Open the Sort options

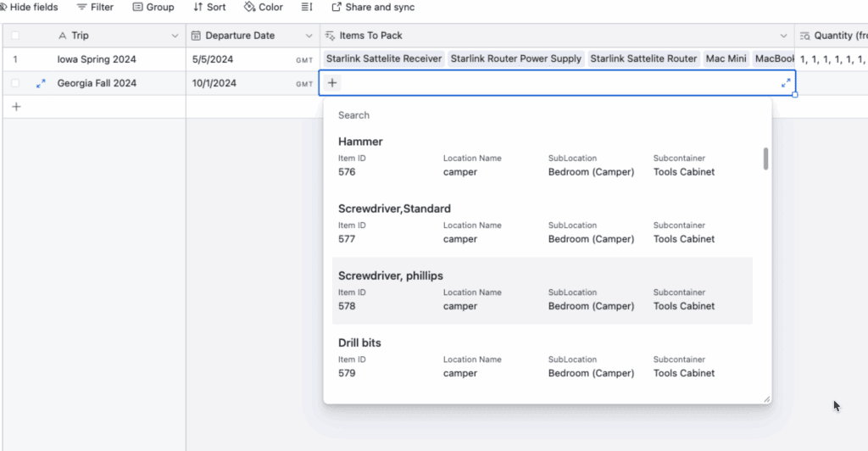(209, 7)
